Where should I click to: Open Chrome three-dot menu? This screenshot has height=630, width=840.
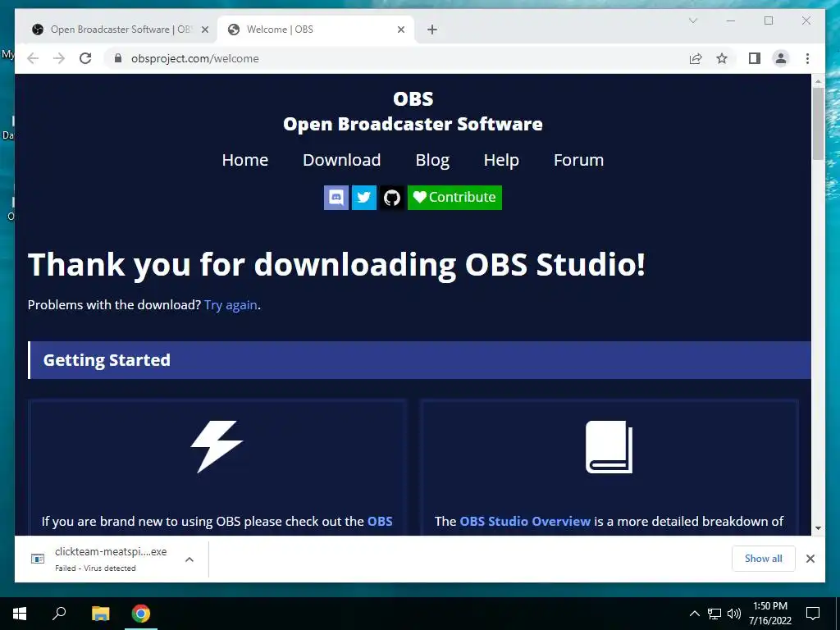click(808, 58)
